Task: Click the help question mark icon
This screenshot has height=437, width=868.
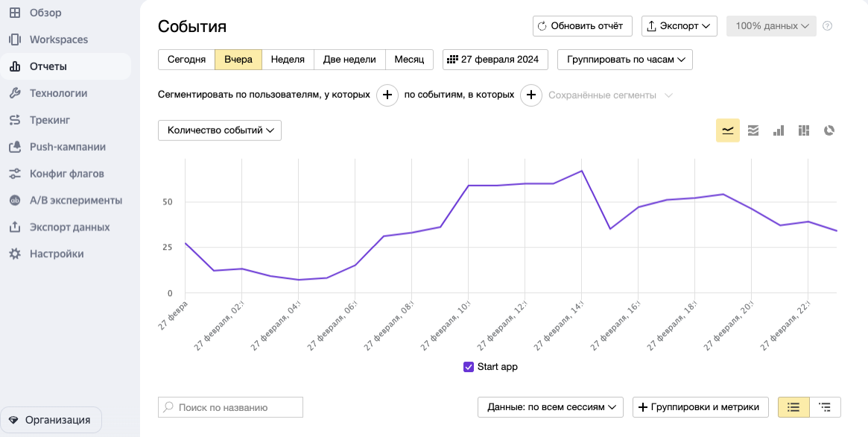Action: coord(828,25)
